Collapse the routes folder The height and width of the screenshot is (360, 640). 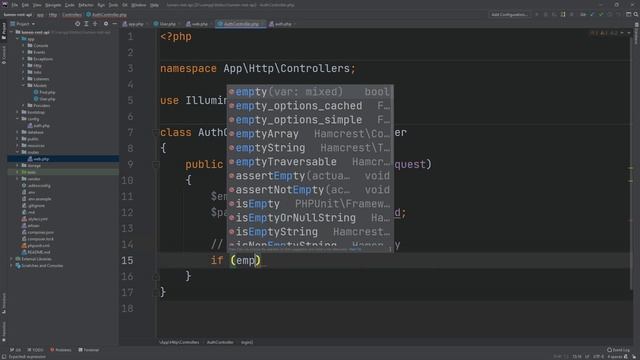(18, 152)
